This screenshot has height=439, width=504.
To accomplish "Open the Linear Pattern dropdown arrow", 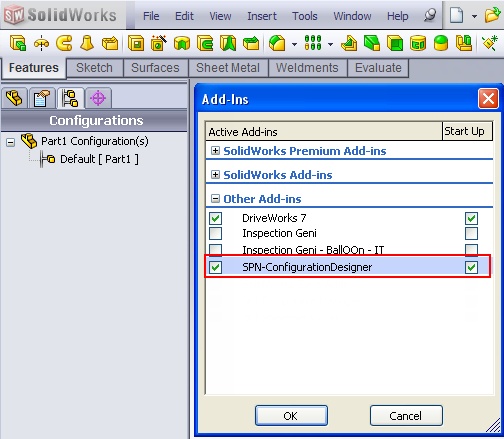I will (330, 44).
